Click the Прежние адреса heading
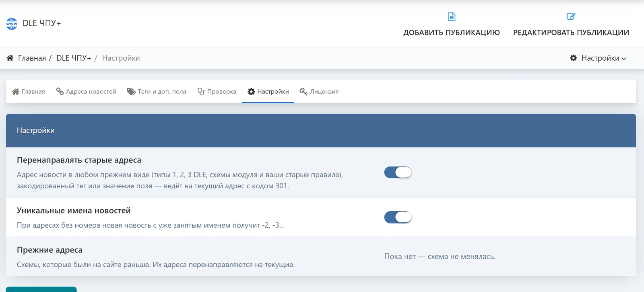Image resolution: width=644 pixels, height=292 pixels. point(50,250)
